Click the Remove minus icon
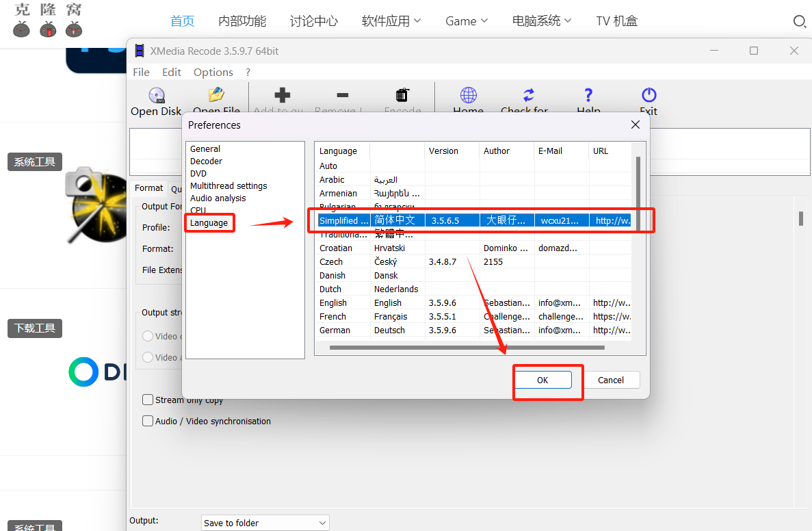Viewport: 812px width, 531px height. point(342,95)
